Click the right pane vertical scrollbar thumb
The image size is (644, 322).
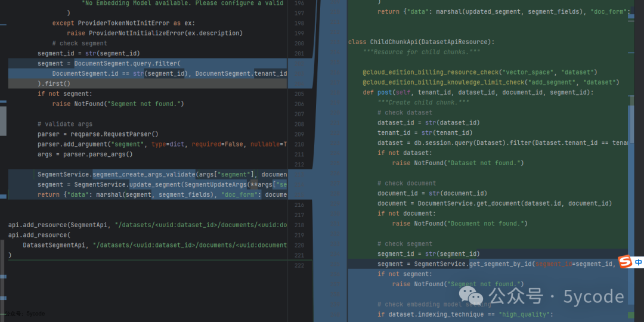[631, 119]
